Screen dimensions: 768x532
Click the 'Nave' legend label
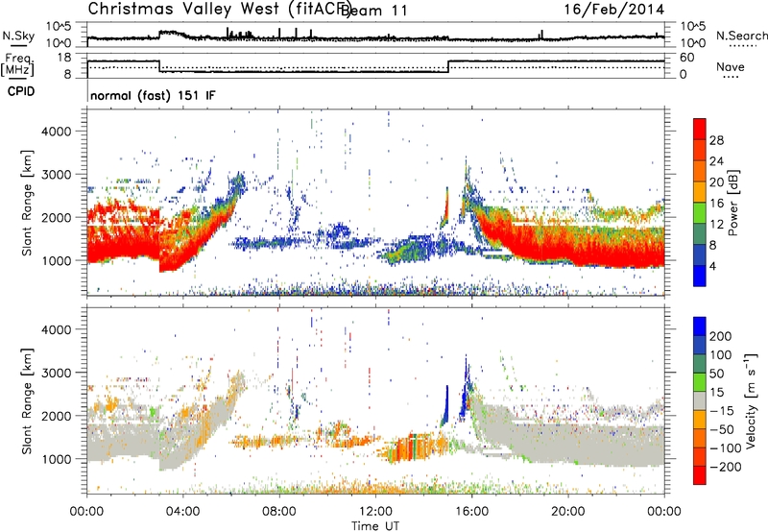[731, 66]
